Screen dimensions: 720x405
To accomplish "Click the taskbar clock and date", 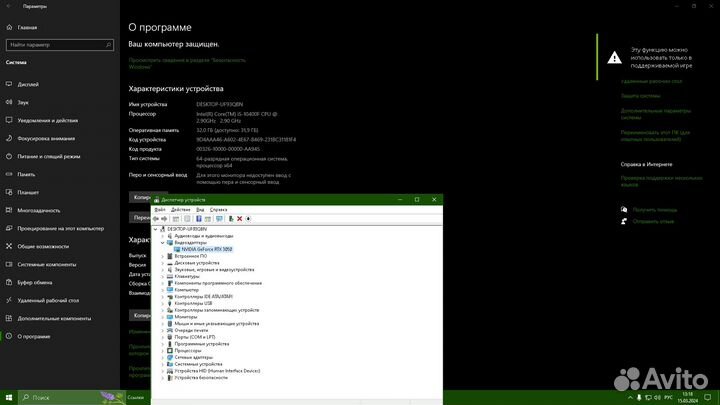I will click(687, 398).
